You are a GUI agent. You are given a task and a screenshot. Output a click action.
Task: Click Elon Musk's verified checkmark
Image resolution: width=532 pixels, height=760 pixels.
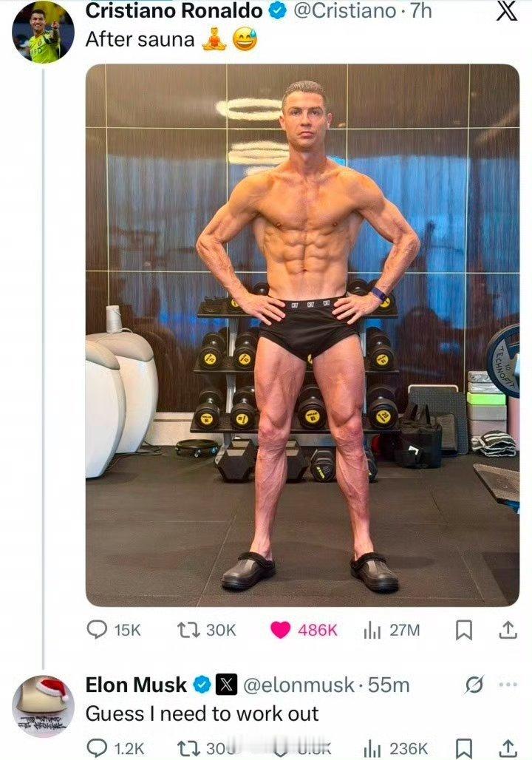pos(200,685)
